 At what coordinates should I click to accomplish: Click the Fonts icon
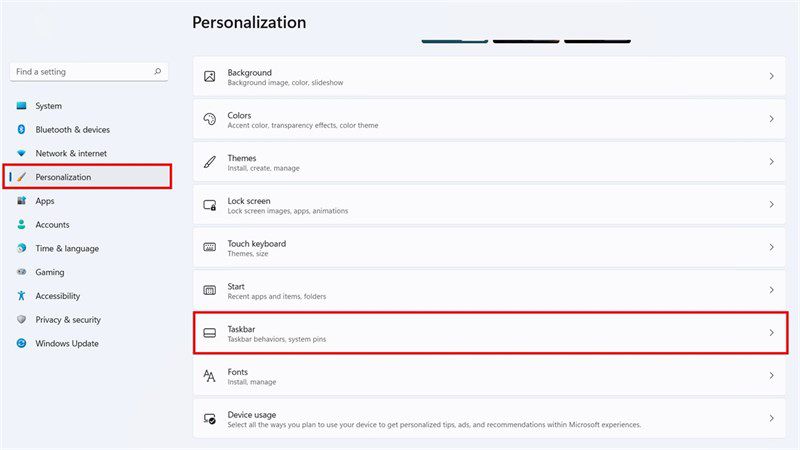coord(210,376)
